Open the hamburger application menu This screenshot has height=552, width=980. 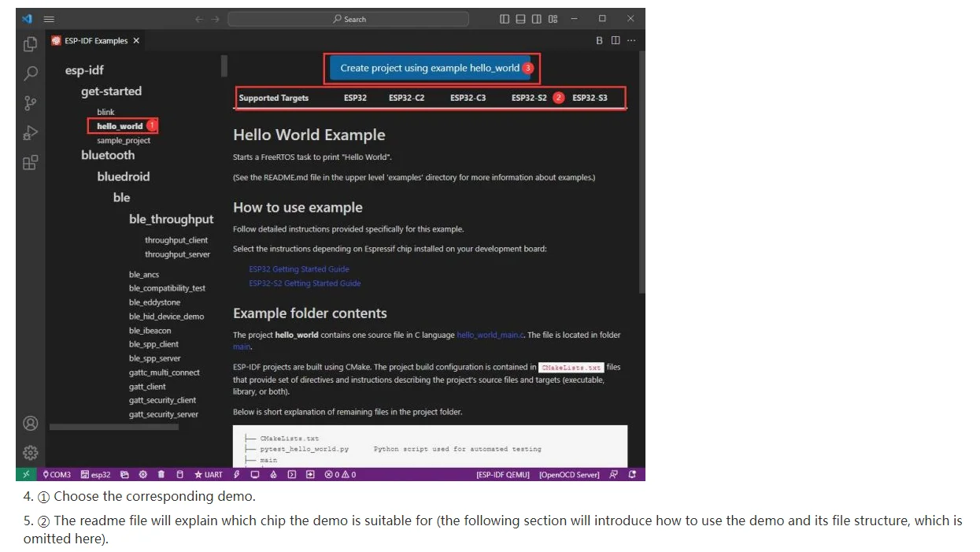[49, 19]
